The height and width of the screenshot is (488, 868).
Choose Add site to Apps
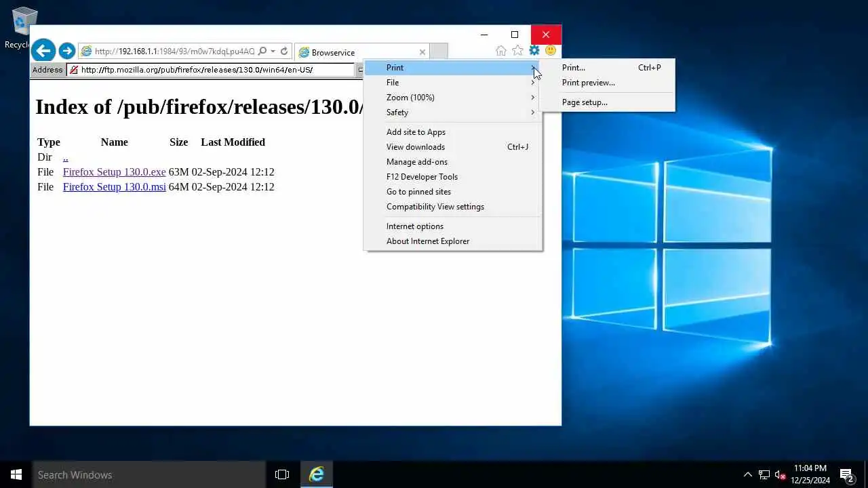[x=452, y=132]
